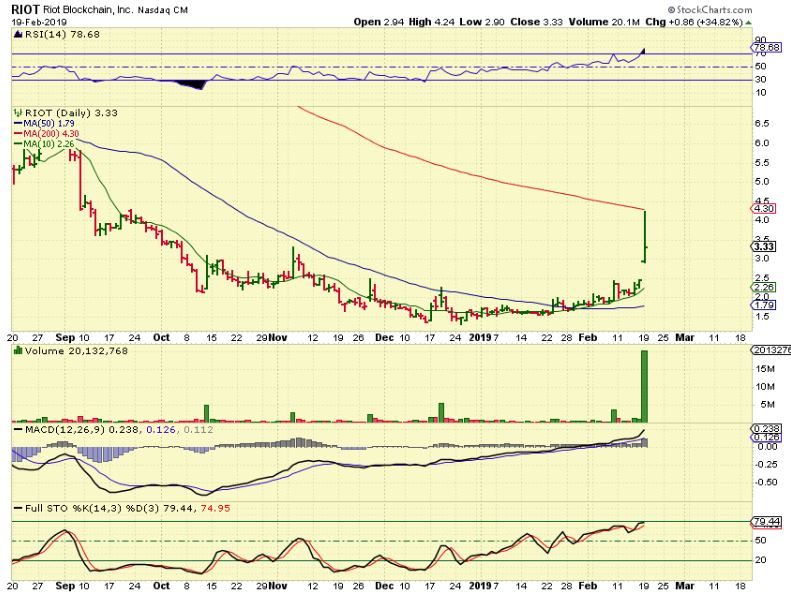
Task: Click the 0.238 MACD axis tag
Action: [x=766, y=428]
